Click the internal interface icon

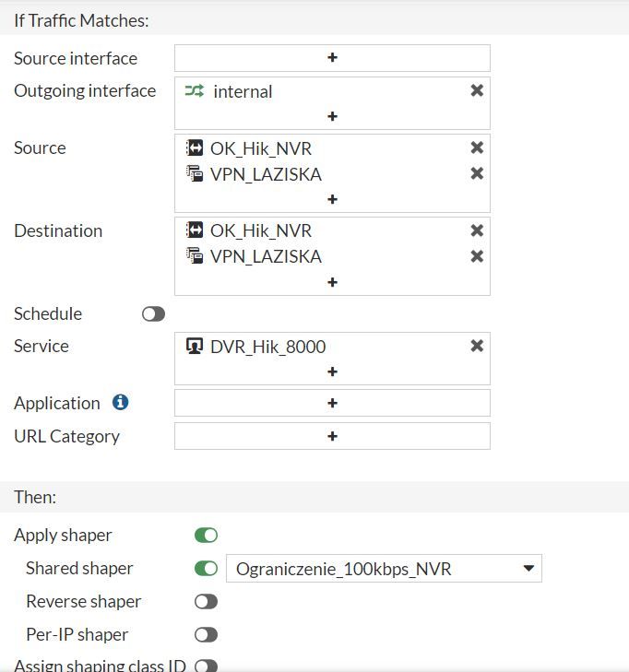[194, 90]
